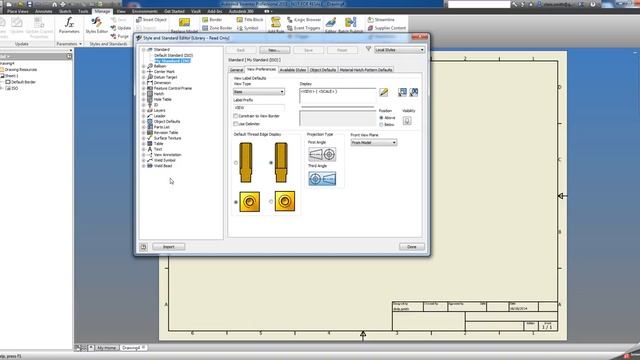Click the Display text box

[x=338, y=96]
